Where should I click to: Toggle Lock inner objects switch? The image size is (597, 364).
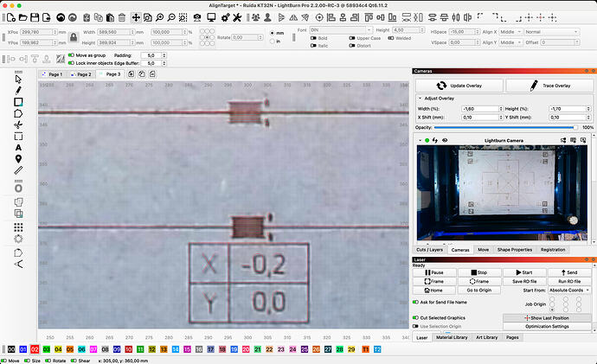pyautogui.click(x=71, y=63)
